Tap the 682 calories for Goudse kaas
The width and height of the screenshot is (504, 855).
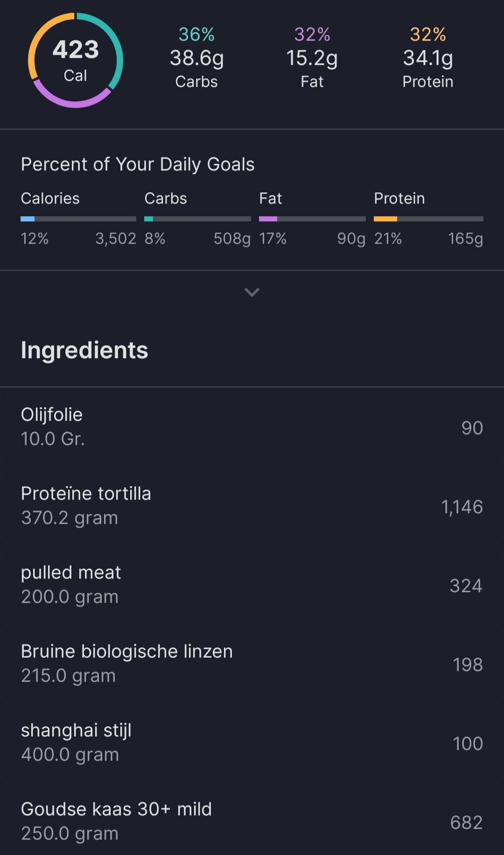[466, 822]
